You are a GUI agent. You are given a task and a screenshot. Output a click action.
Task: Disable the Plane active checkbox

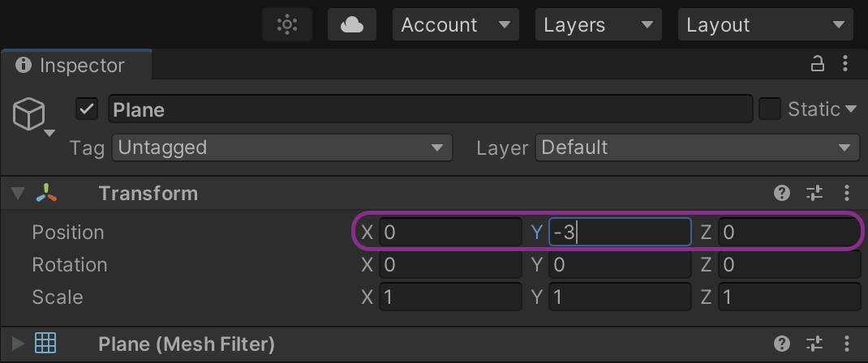tap(87, 109)
